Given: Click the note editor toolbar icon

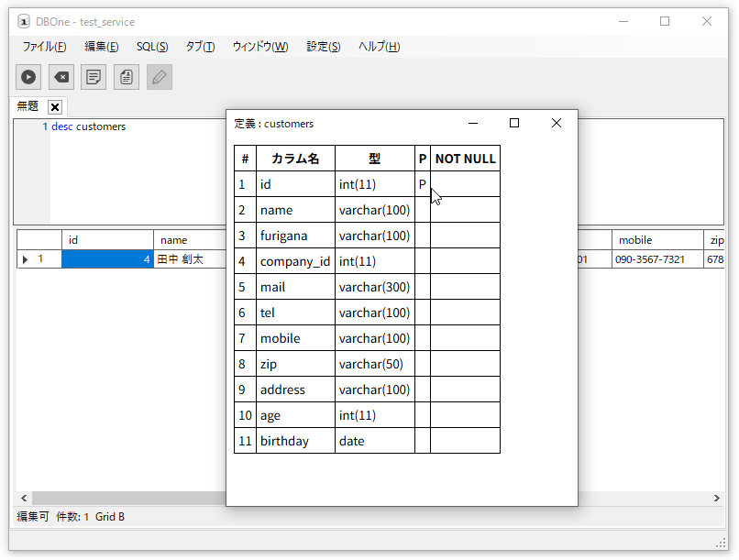Looking at the screenshot, I should click(x=94, y=78).
